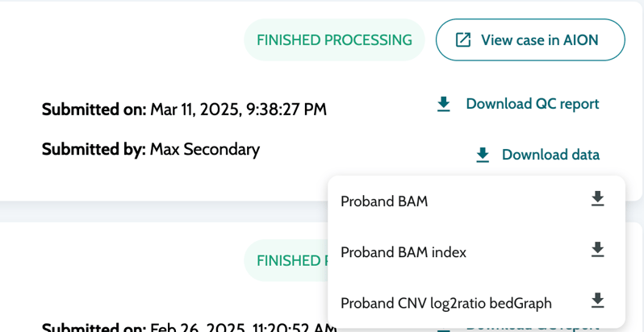Click the download icon beside Download QC report

pyautogui.click(x=444, y=104)
